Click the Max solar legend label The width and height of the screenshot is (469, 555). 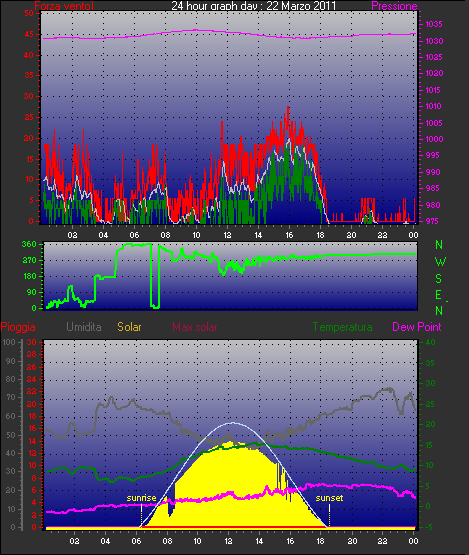[x=195, y=327]
